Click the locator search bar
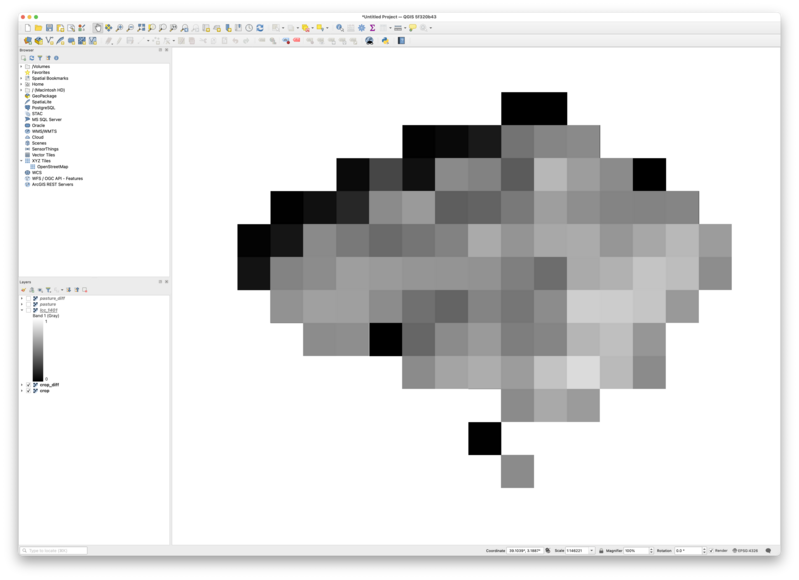Screen dimensions: 799x580 point(54,550)
